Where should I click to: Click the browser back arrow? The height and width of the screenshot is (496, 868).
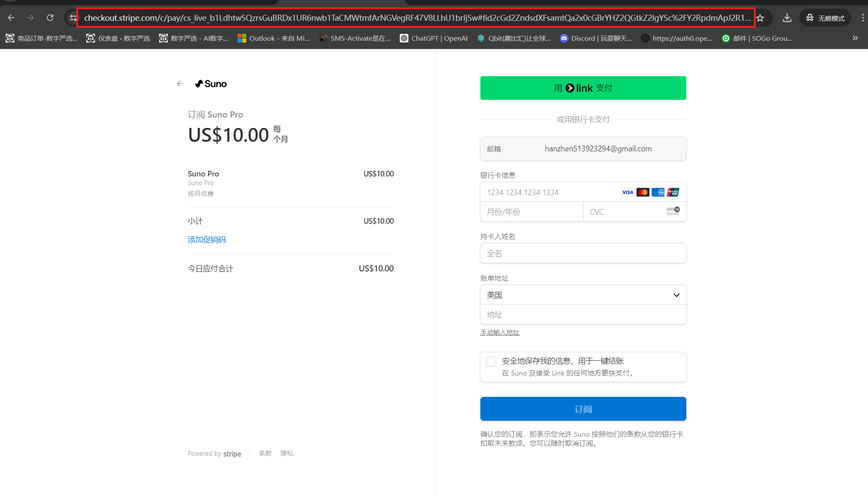(x=11, y=18)
